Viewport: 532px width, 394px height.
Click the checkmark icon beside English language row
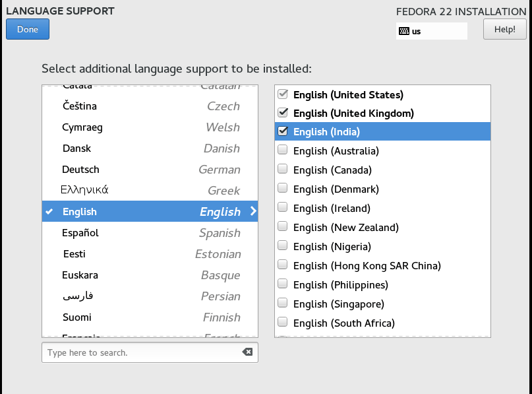(49, 212)
